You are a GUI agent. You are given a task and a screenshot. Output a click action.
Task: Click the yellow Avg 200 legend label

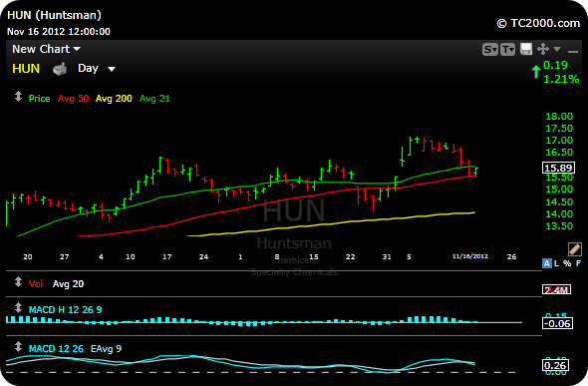[x=114, y=99]
